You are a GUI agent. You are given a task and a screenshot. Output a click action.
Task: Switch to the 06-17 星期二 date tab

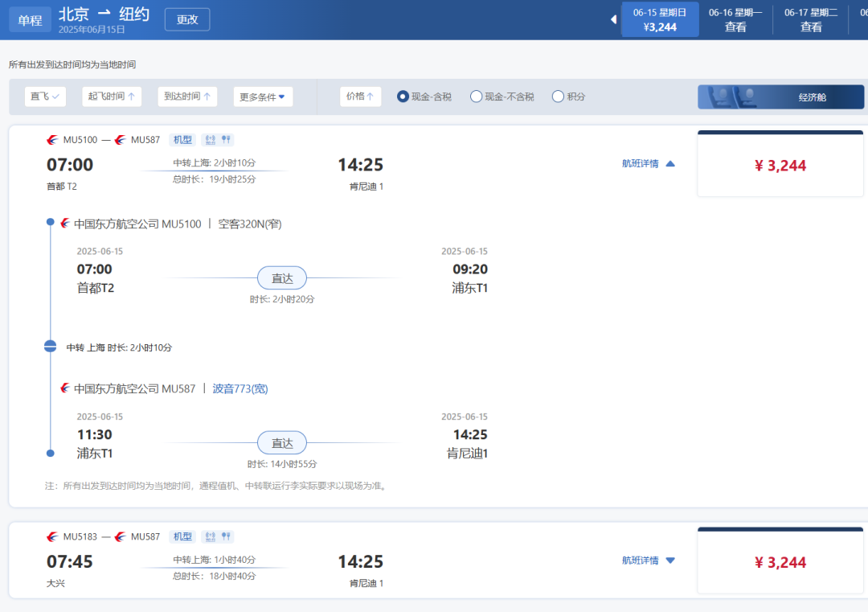tap(811, 19)
